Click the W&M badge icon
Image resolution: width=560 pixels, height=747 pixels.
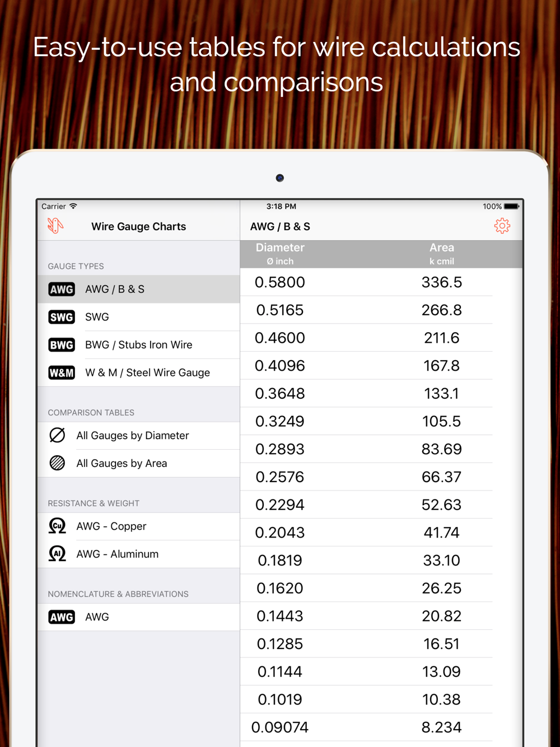(62, 373)
